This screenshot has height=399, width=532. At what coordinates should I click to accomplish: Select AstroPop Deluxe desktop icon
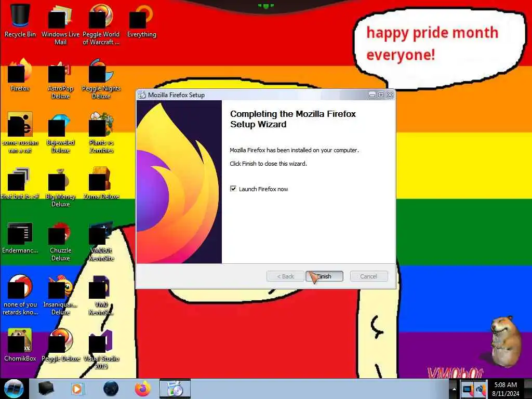[x=60, y=79]
